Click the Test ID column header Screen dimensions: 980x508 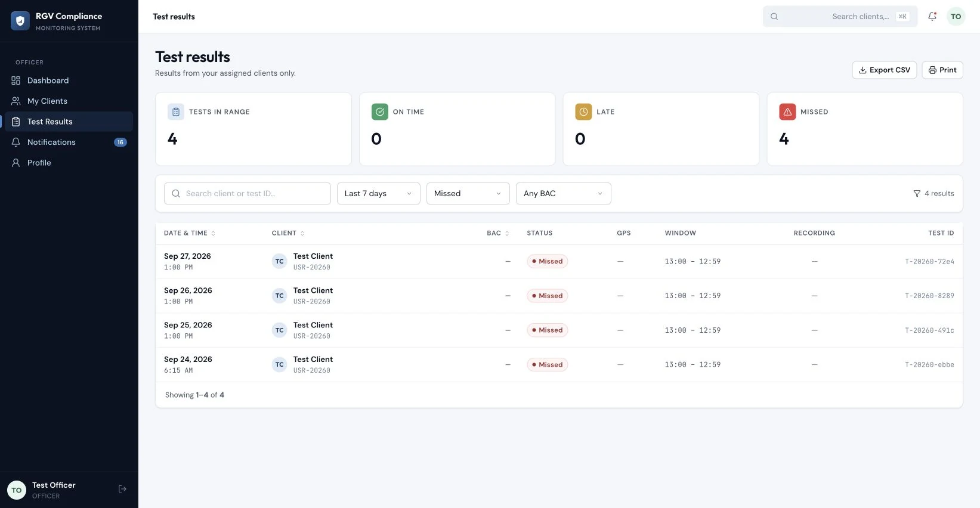tap(941, 233)
